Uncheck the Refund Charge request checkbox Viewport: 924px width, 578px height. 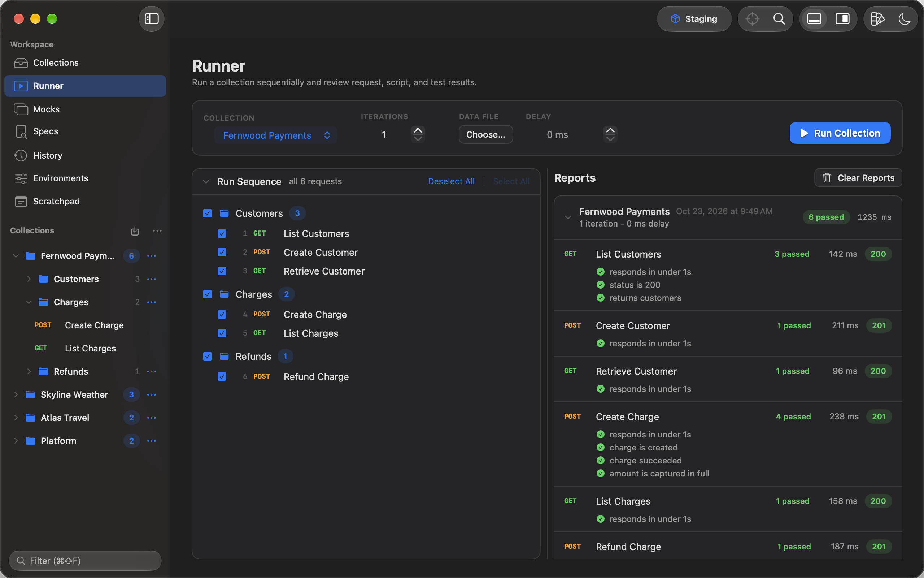pyautogui.click(x=222, y=376)
